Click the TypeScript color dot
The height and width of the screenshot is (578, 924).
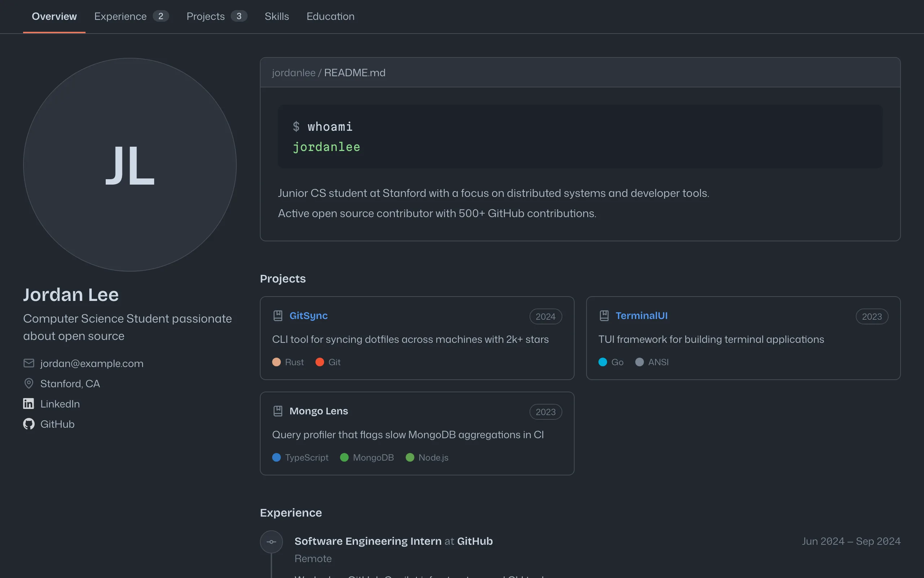(276, 458)
